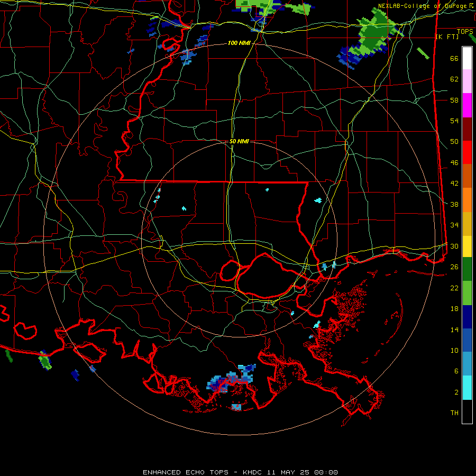Image resolution: width=476 pixels, height=476 pixels.
Task: Click legend value "34"
Action: pyautogui.click(x=454, y=225)
